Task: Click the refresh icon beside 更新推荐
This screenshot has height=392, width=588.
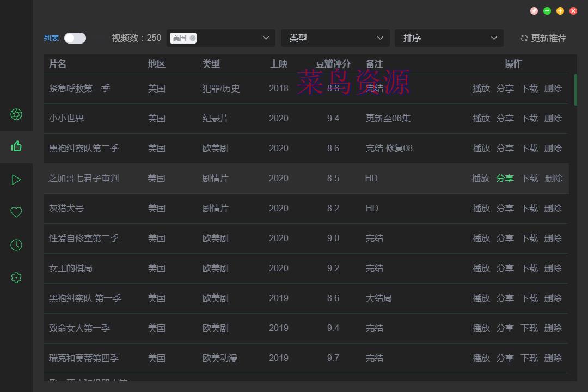Action: [x=524, y=38]
